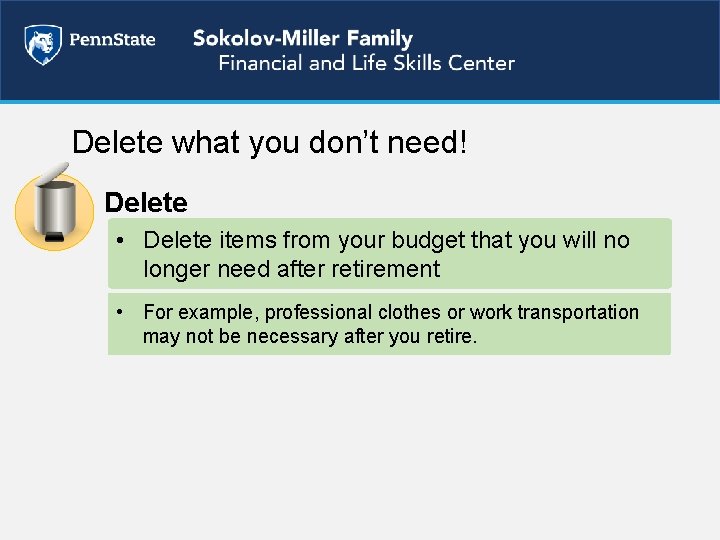The image size is (720, 540).
Task: Click the bullet dot before For example
Action: [120, 312]
